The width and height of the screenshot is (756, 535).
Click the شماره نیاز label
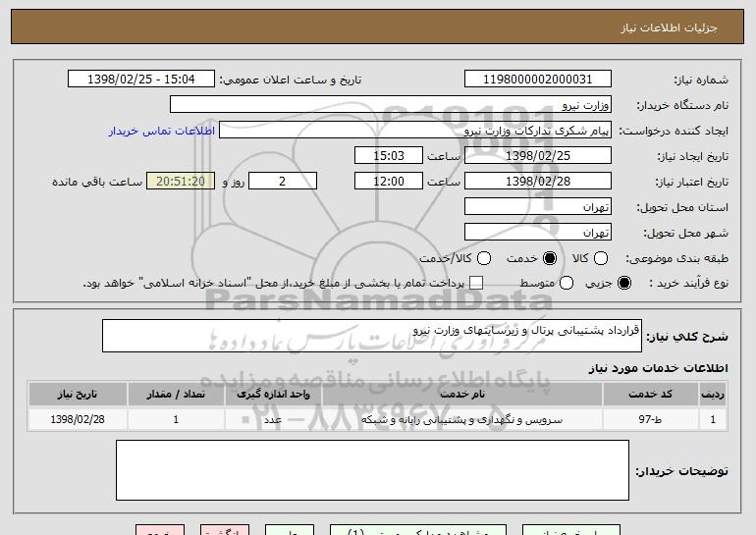(x=701, y=80)
